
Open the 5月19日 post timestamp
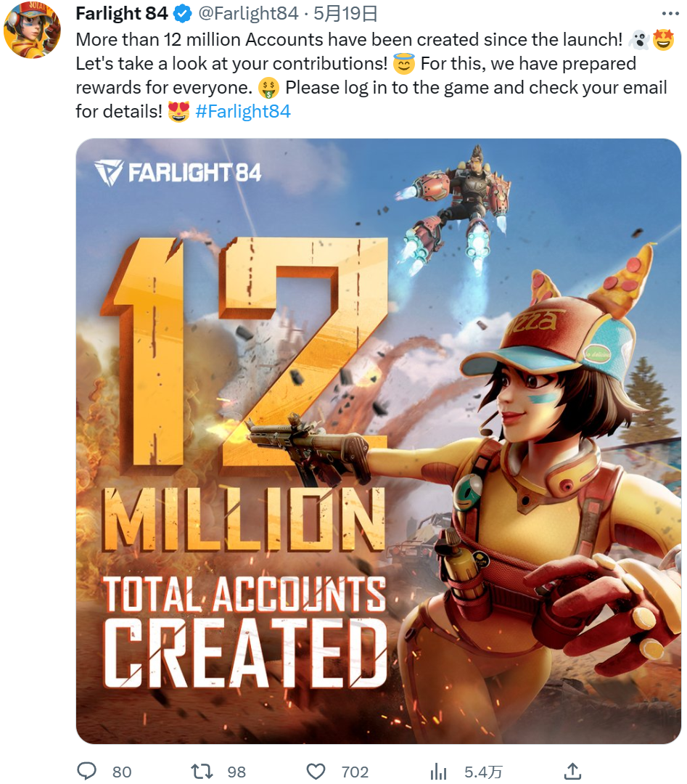coord(345,14)
